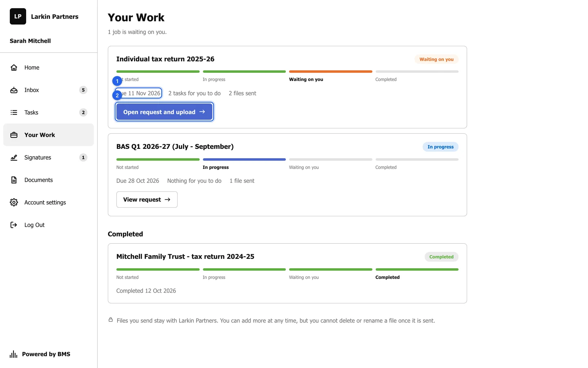This screenshot has height=368, width=588.
Task: Click the Tasks list icon
Action: coord(14,112)
